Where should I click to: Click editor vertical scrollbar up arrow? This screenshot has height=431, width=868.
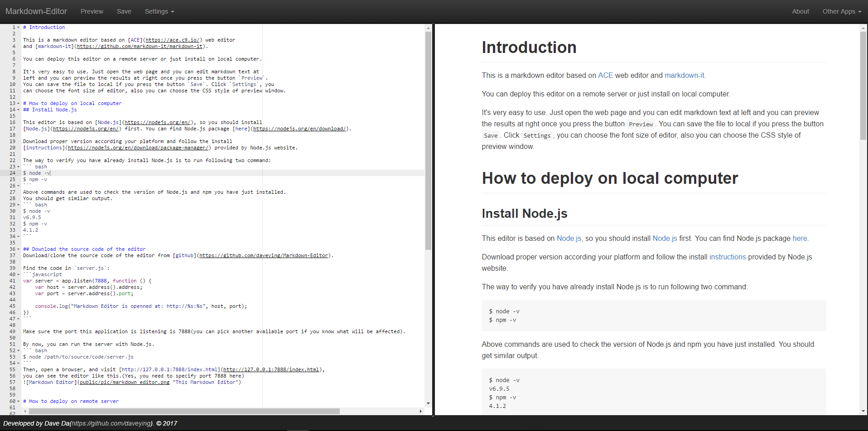click(x=428, y=28)
